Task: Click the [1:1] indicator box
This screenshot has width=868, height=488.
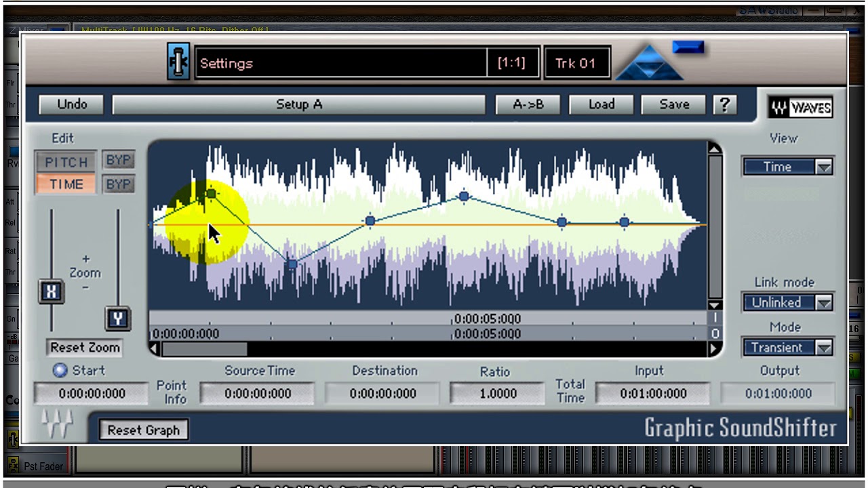Action: [x=512, y=63]
